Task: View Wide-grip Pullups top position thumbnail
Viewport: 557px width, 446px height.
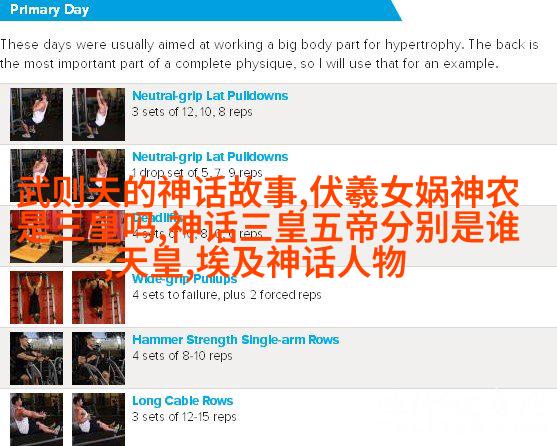Action: pyautogui.click(x=98, y=298)
